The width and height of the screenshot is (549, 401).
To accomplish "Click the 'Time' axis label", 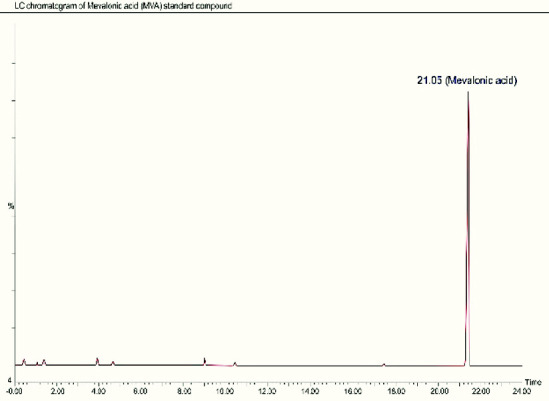I will [533, 382].
